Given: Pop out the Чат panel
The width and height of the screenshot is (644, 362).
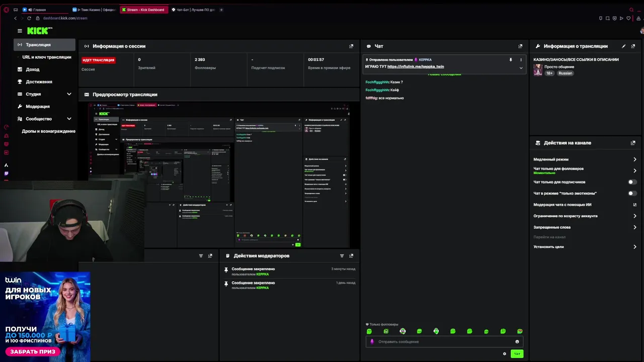Looking at the screenshot, I should 520,46.
